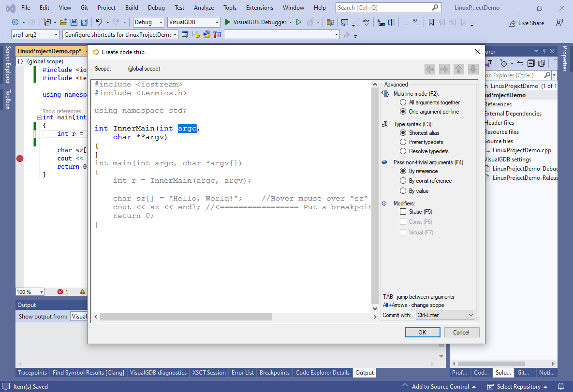
Task: Enable the Static (F5) modifier checkbox
Action: [403, 212]
